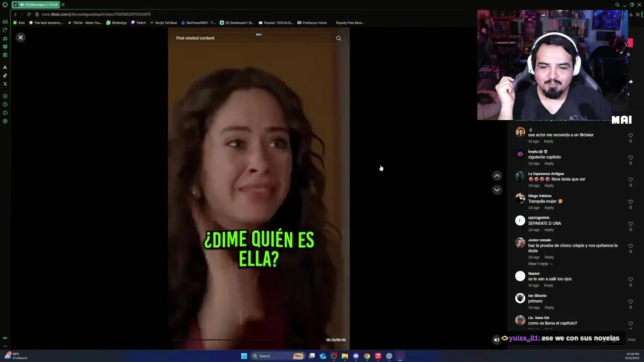The height and width of the screenshot is (362, 644).
Task: Open File Explorer from the taskbar
Action: [x=345, y=356]
